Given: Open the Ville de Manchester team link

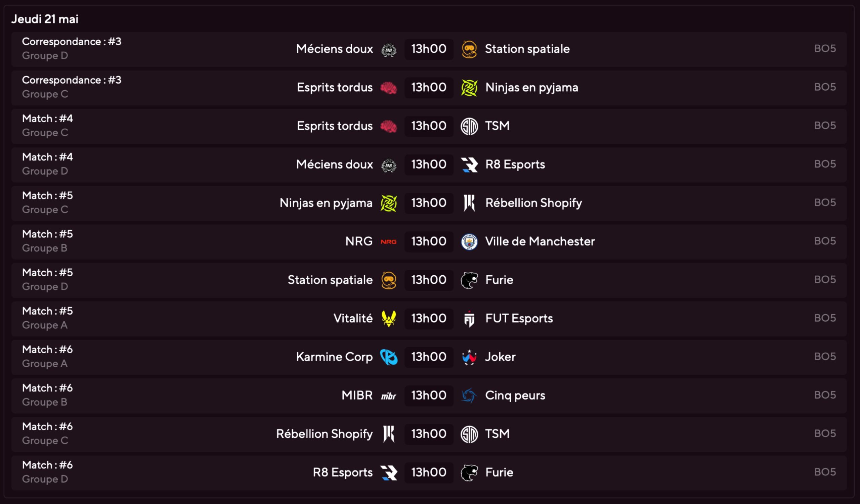Looking at the screenshot, I should [x=540, y=241].
